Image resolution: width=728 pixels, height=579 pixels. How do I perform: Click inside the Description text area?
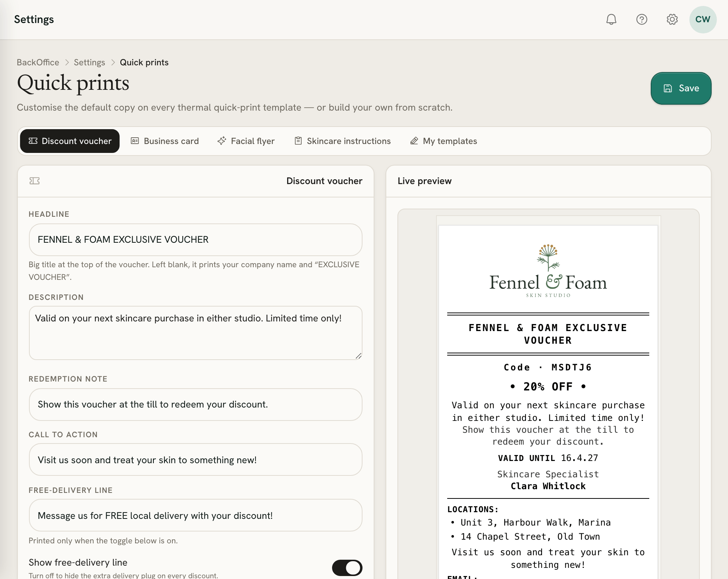click(x=196, y=333)
